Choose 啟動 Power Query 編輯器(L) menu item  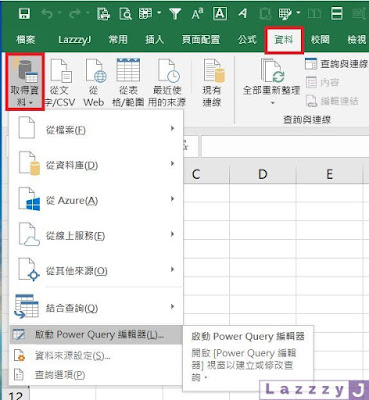[96, 335]
